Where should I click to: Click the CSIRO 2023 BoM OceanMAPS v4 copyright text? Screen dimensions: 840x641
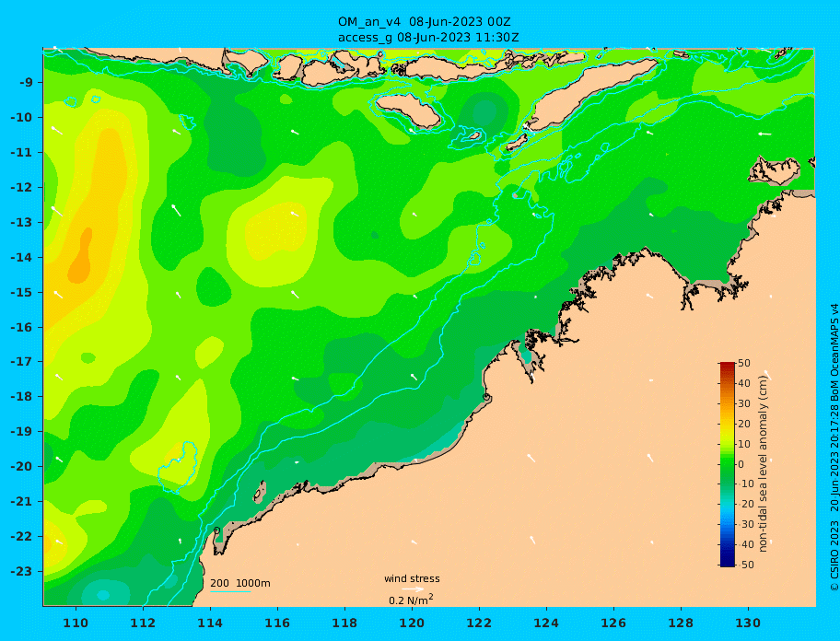tap(834, 448)
